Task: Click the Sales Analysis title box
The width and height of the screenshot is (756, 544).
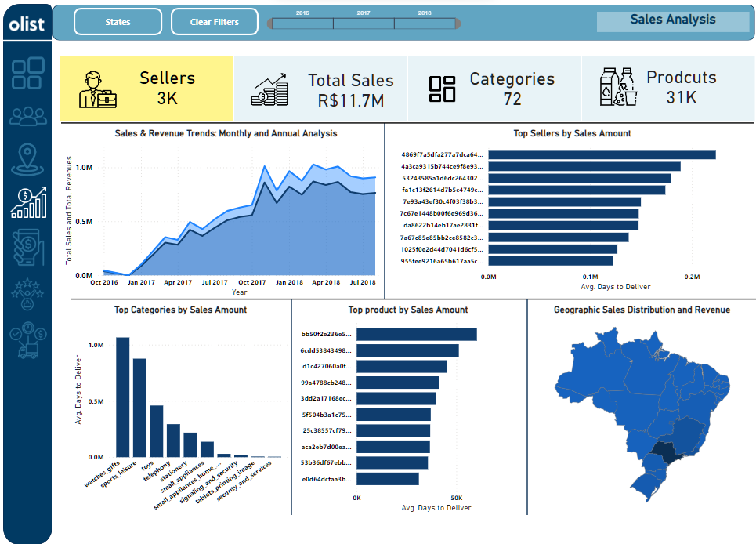Action: point(672,21)
